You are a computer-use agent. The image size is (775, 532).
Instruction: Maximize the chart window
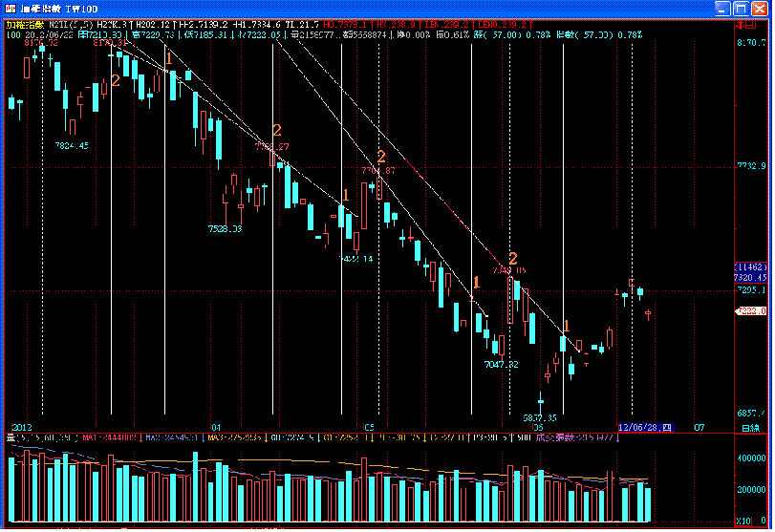[741, 8]
